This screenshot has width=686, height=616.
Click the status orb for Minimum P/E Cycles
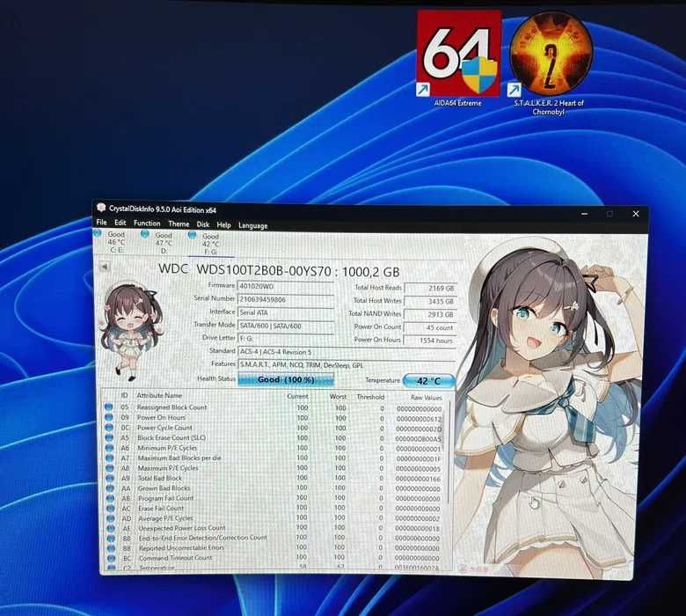tap(109, 448)
